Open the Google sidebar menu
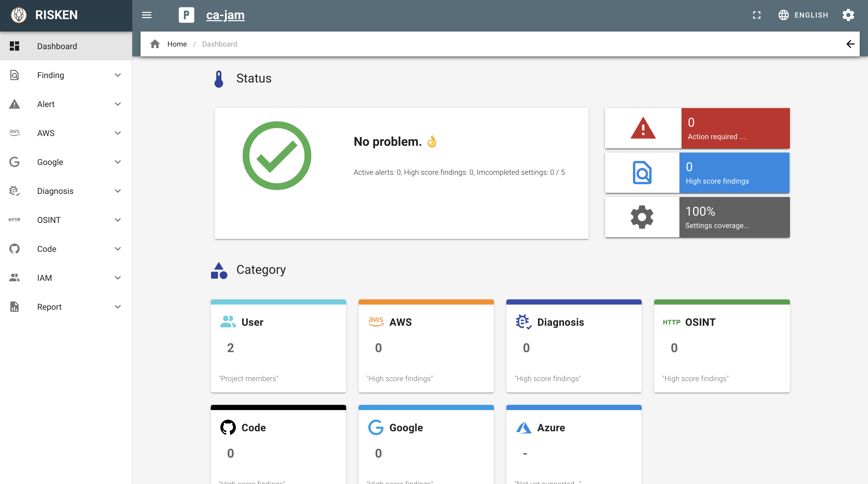 (x=66, y=162)
